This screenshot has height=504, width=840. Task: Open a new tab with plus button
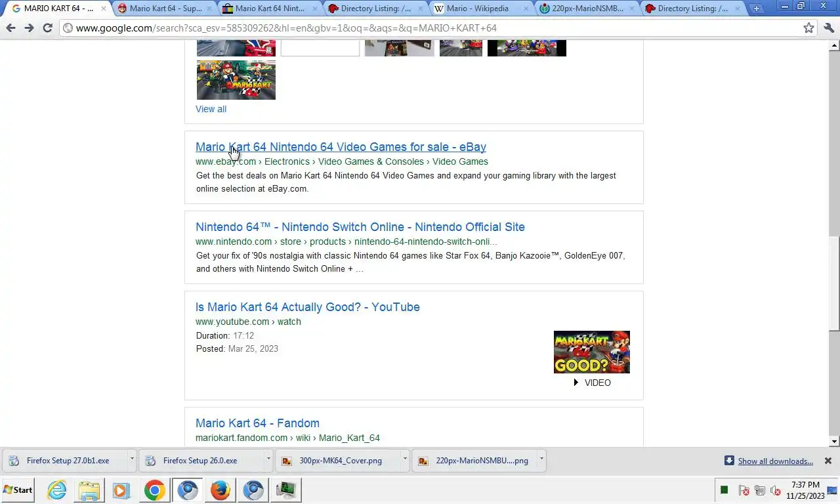pos(757,9)
